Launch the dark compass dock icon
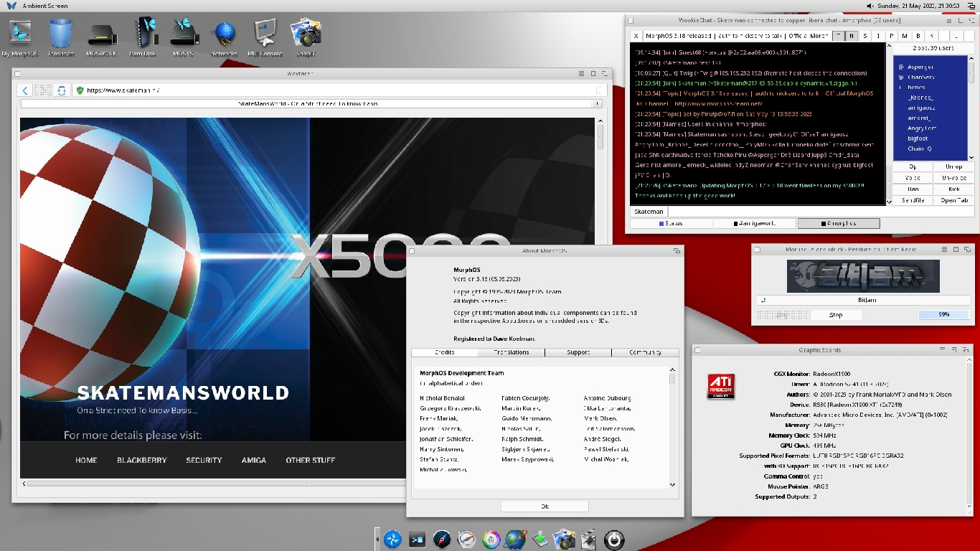Image resolution: width=980 pixels, height=551 pixels. 442,539
